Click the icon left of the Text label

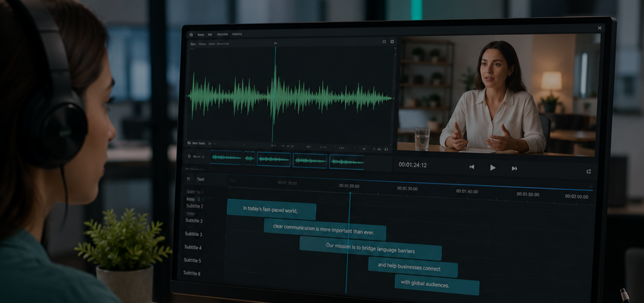pyautogui.click(x=188, y=179)
